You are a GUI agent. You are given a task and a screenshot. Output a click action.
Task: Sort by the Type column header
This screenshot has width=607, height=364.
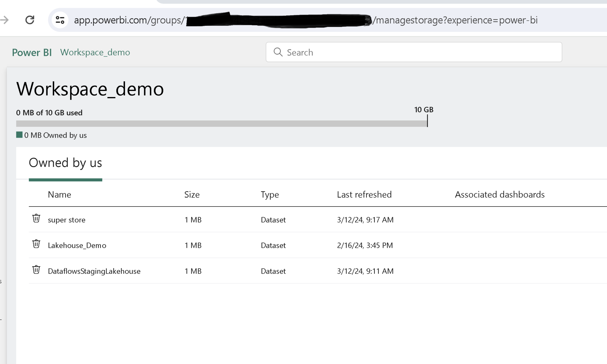270,194
